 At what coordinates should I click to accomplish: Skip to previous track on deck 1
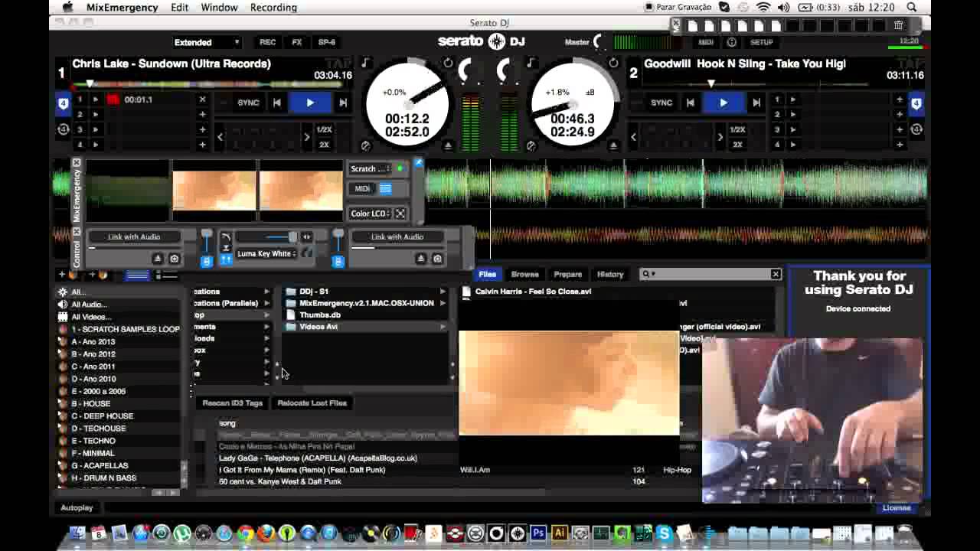click(x=277, y=103)
